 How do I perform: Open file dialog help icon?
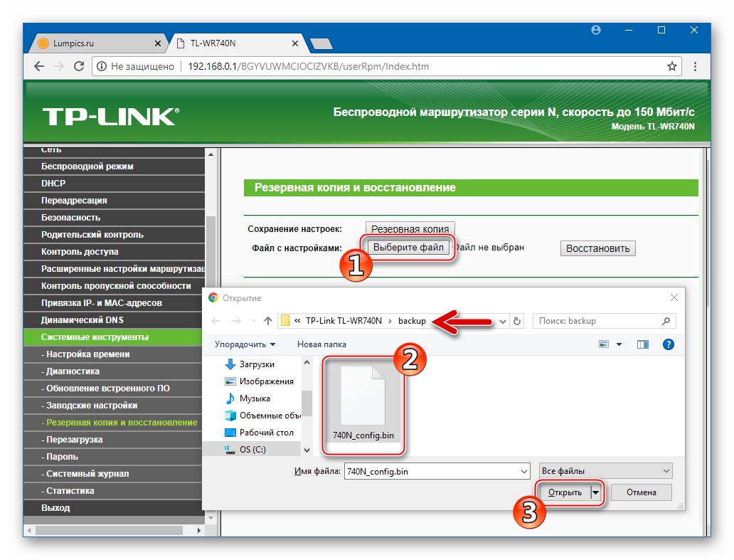click(x=669, y=344)
